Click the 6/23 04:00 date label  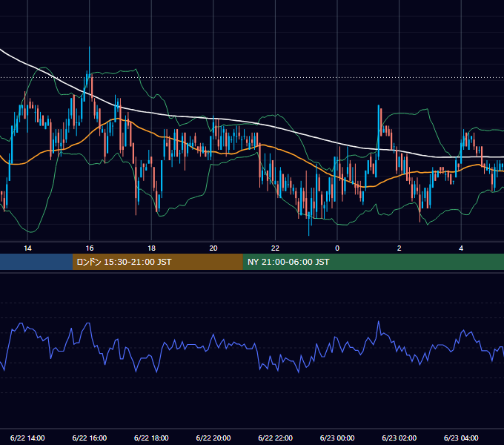click(x=461, y=438)
